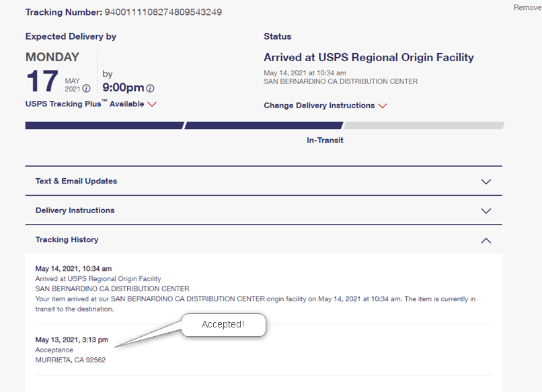Click the MURRIETA, CA 92562 location text

pos(69,360)
